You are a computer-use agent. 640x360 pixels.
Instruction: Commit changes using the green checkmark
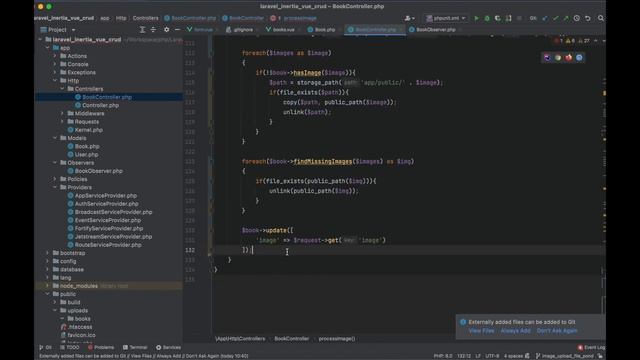tap(556, 18)
